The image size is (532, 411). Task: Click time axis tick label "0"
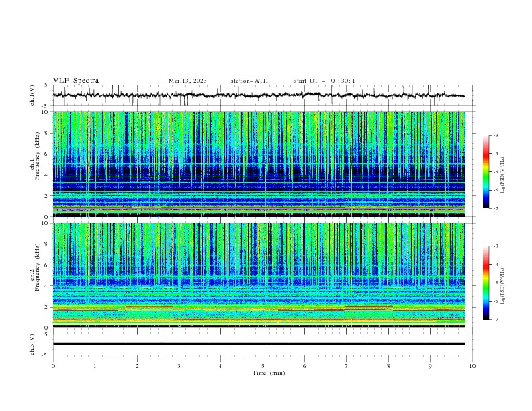pos(53,366)
